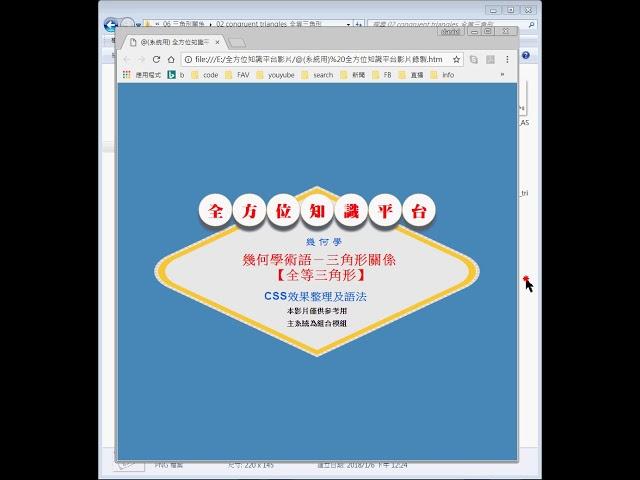Open the code bookmarks folder

click(204, 75)
